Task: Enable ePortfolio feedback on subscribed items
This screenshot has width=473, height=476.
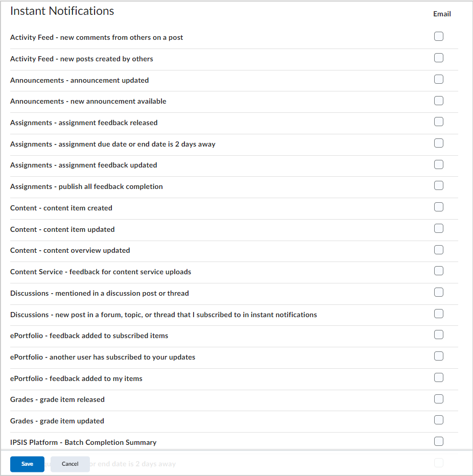Action: tap(439, 335)
